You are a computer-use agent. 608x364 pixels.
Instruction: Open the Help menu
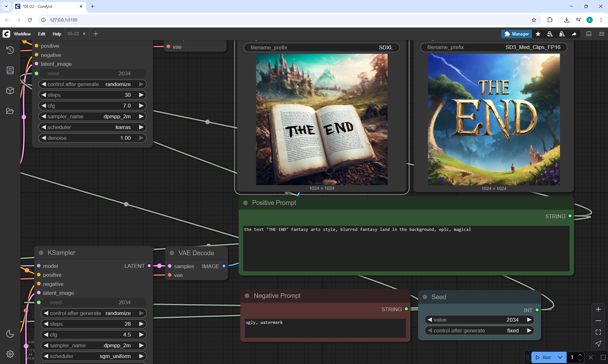57,34
